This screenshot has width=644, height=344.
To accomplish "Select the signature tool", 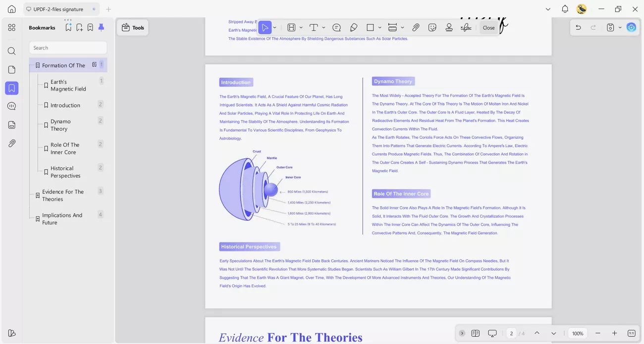I will click(466, 27).
